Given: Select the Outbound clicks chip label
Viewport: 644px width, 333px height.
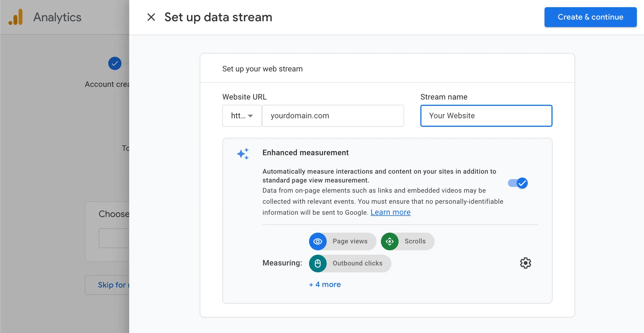Looking at the screenshot, I should click(357, 263).
